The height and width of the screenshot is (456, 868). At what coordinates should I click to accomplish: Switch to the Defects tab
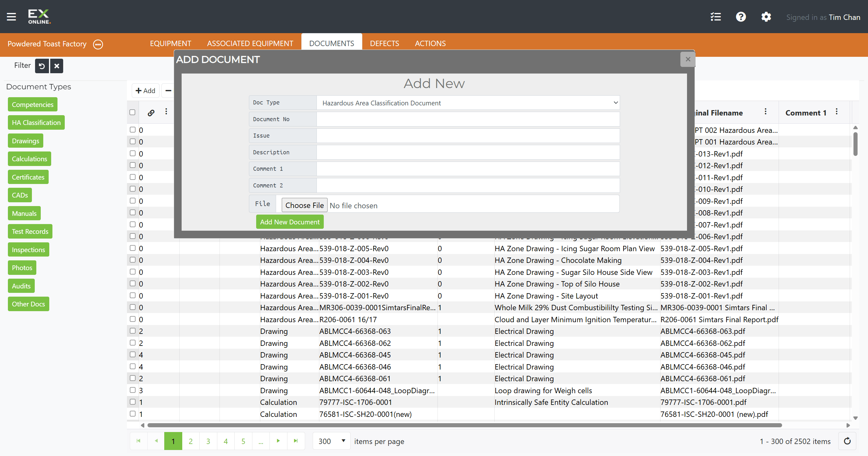click(x=384, y=44)
